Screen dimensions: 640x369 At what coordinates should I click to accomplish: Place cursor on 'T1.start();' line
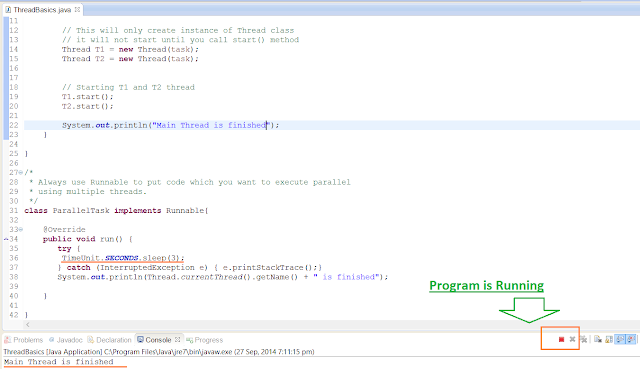(x=87, y=97)
